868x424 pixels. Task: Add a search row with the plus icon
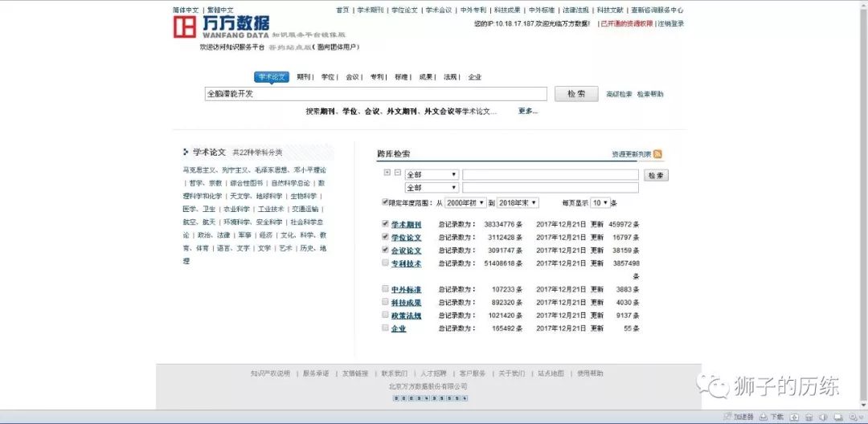(387, 173)
